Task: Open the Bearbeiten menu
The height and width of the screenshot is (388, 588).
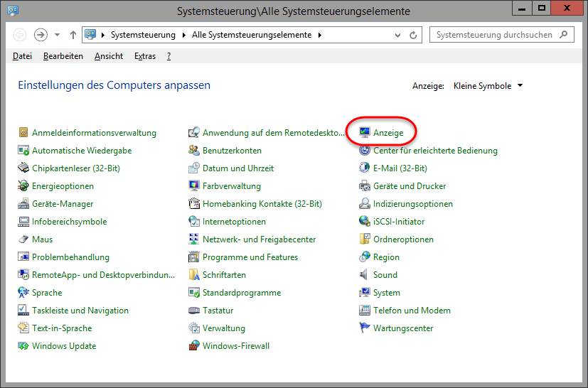Action: 63,56
